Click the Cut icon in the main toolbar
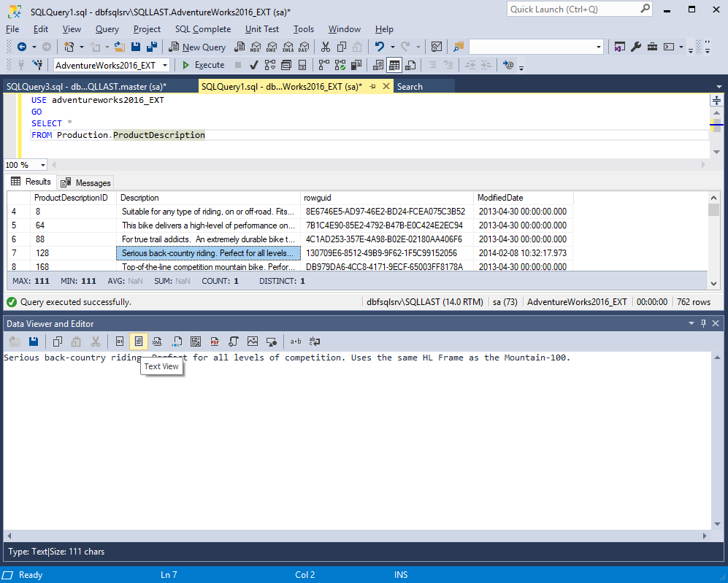 326,46
